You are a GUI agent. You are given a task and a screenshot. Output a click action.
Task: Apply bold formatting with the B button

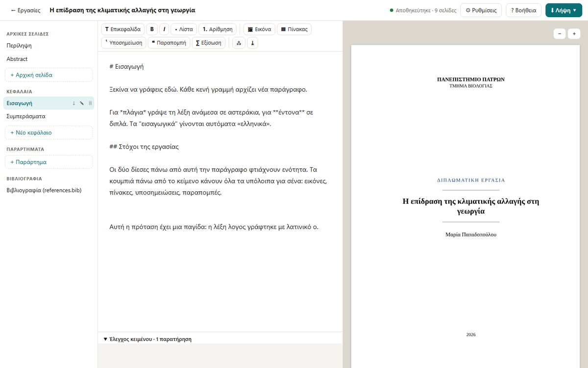[x=152, y=29]
